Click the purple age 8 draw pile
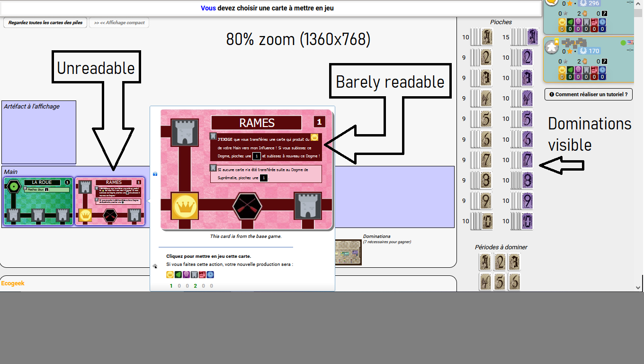Image resolution: width=644 pixels, height=364 pixels. [522, 180]
